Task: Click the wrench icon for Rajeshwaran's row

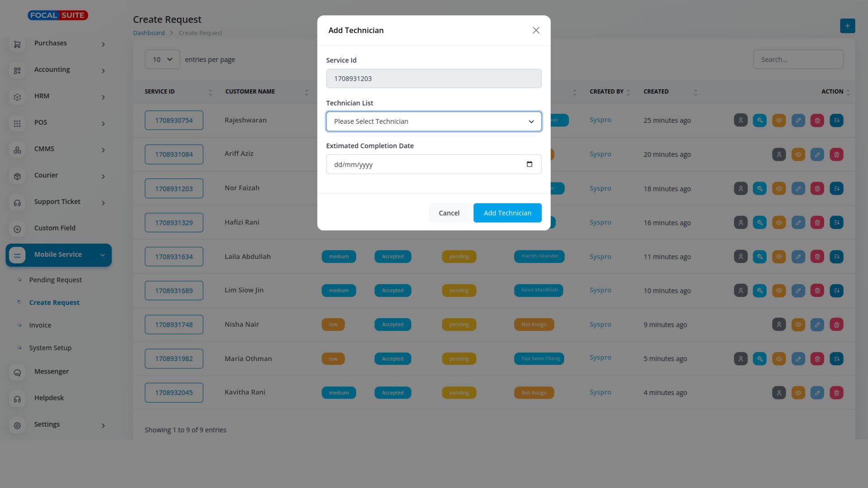Action: coord(759,121)
